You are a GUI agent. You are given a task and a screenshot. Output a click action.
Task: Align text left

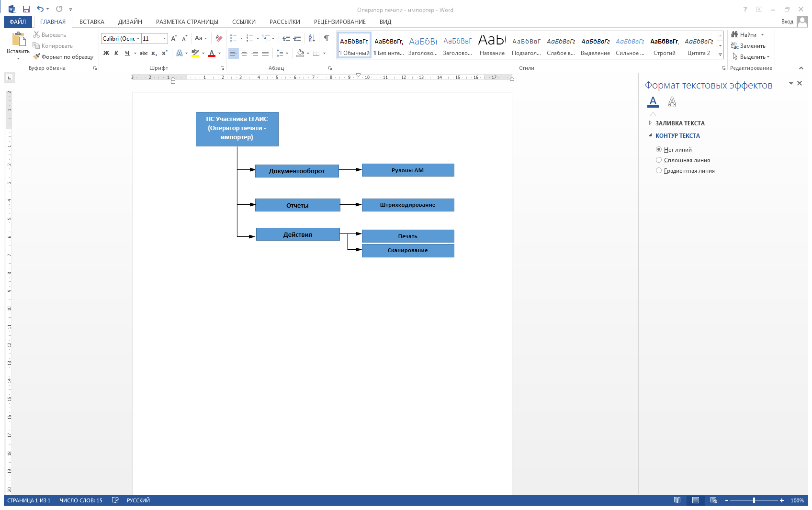coord(234,53)
